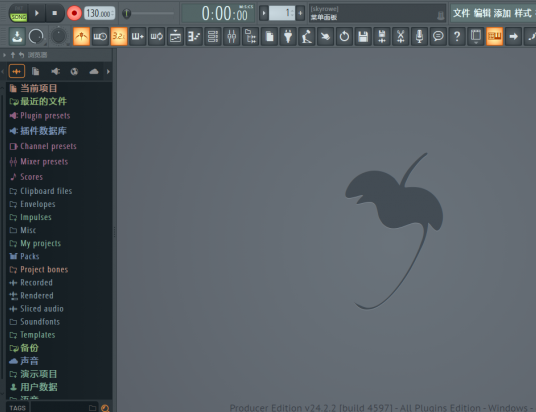Viewport: 536px width, 412px height.
Task: Click the window panel dropdown icon
Action: 476,36
